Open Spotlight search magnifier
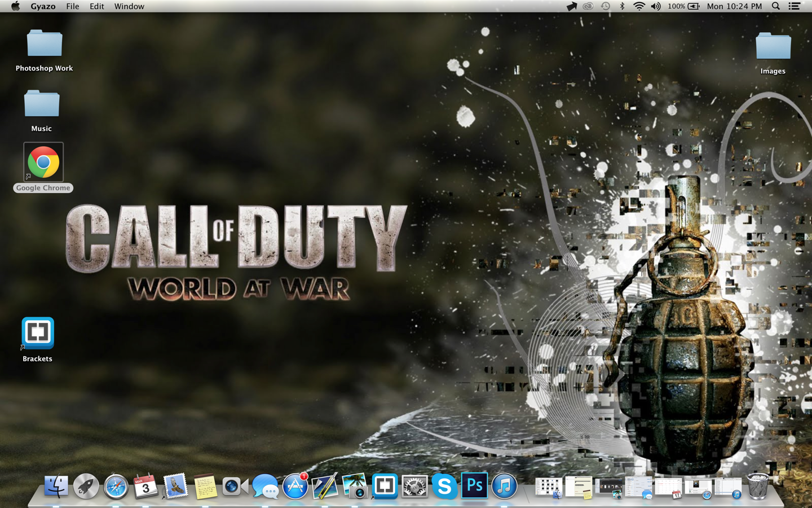Viewport: 812px width, 508px height. [x=776, y=6]
